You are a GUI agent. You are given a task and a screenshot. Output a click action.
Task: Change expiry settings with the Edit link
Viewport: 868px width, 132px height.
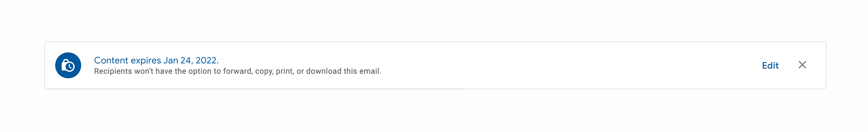tap(770, 65)
